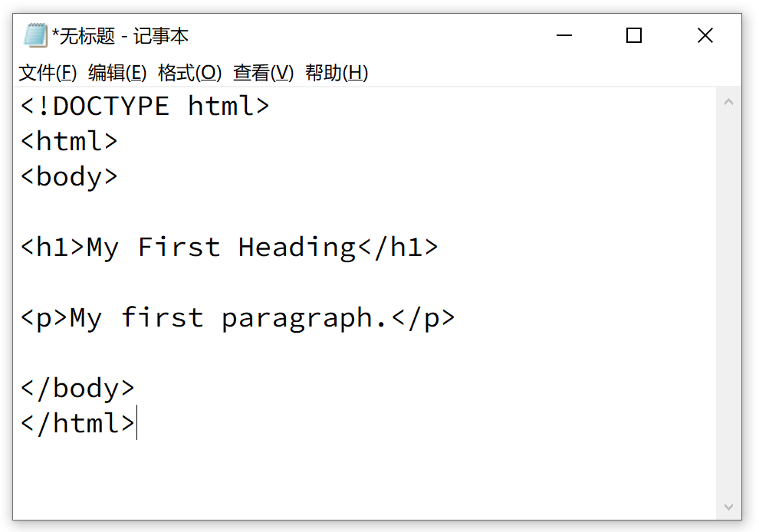The image size is (759, 532).
Task: Click the opening <html> tag text
Action: [x=69, y=141]
